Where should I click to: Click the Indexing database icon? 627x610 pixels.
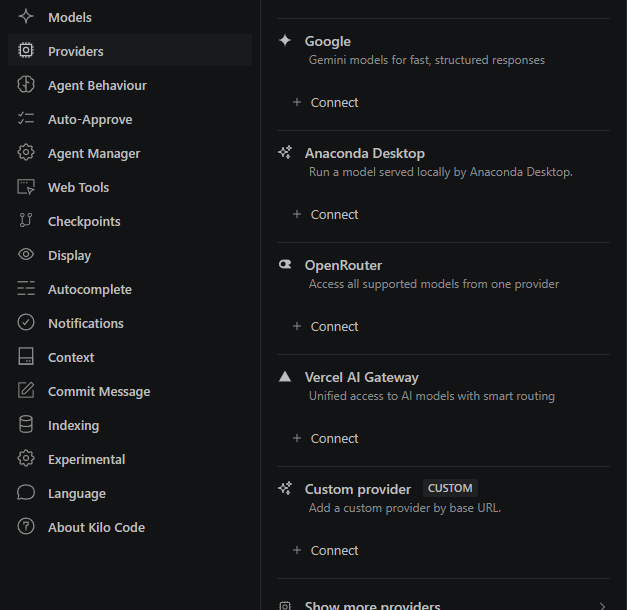26,424
